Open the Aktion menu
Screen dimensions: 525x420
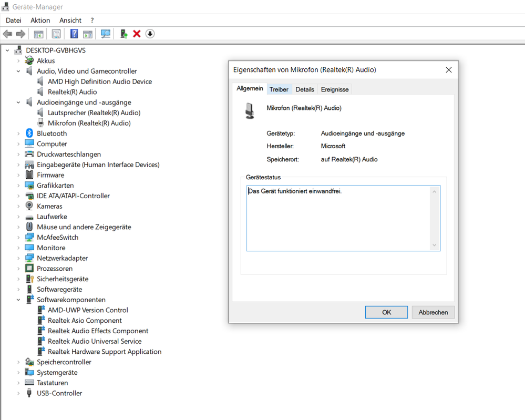[x=40, y=21]
